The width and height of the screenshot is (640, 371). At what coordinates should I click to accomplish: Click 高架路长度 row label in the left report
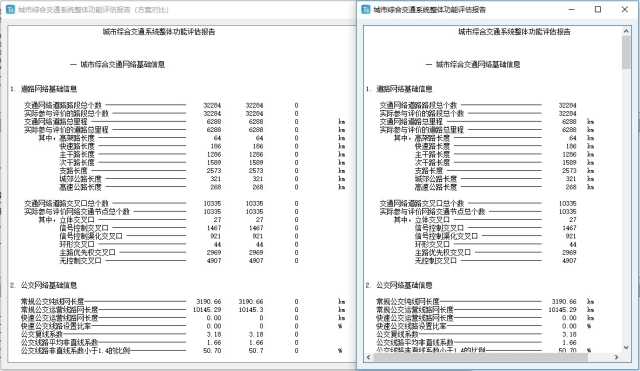pyautogui.click(x=77, y=138)
